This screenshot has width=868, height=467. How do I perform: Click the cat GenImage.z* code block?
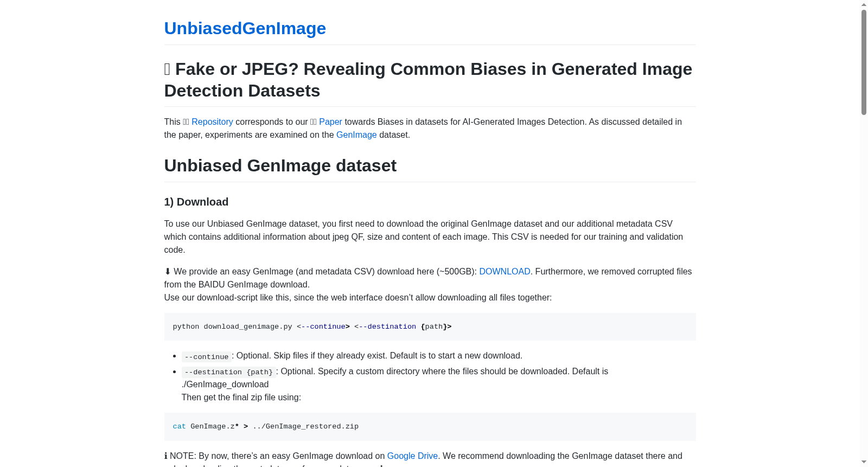pyautogui.click(x=430, y=427)
